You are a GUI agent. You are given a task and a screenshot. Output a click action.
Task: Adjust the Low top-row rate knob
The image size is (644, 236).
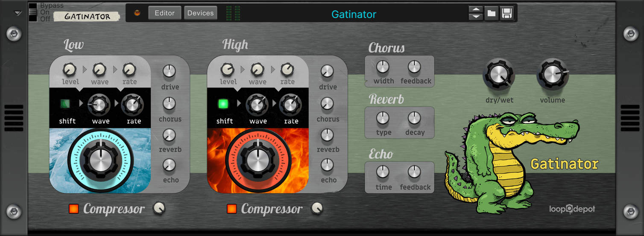[x=129, y=69]
